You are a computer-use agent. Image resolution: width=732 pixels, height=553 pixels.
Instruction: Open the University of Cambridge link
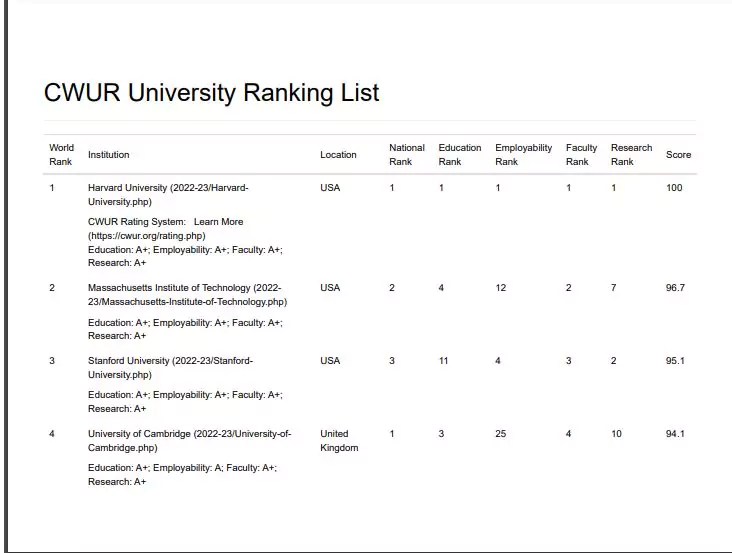[190, 441]
